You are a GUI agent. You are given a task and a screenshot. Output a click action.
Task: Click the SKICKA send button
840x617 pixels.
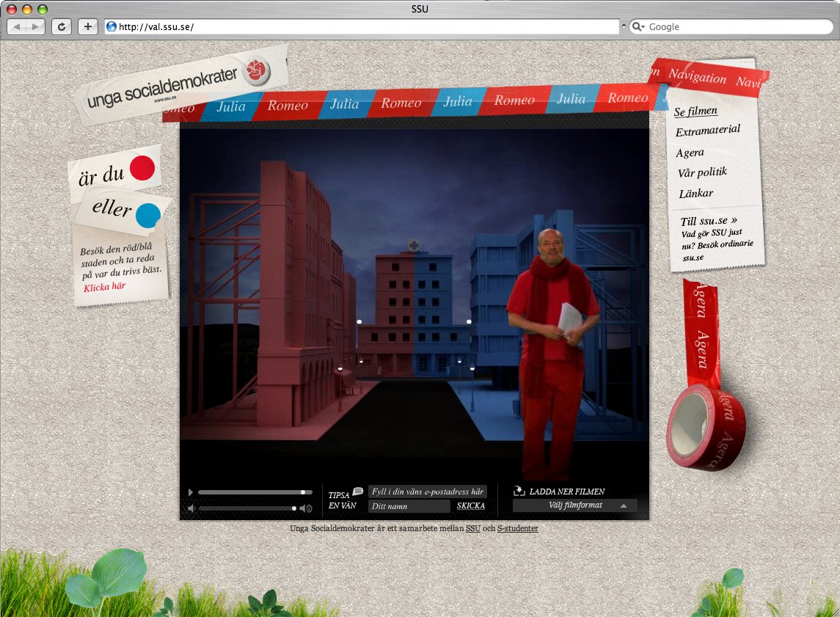pyautogui.click(x=471, y=505)
